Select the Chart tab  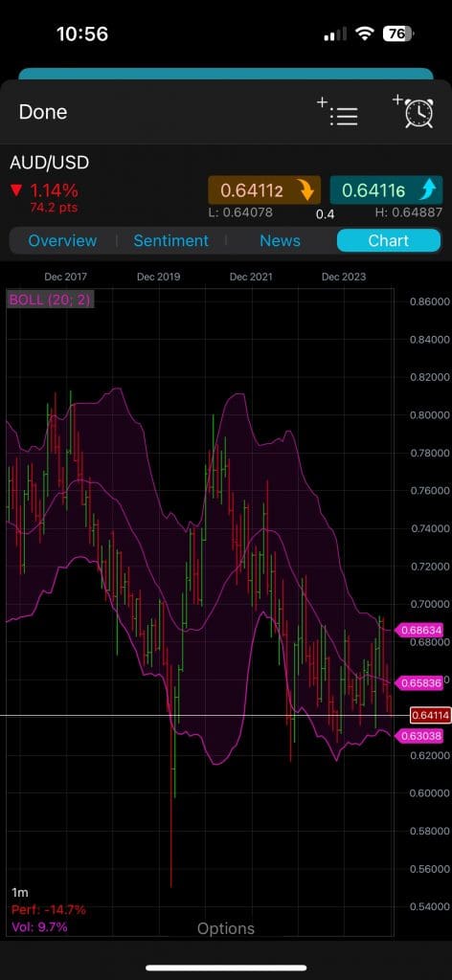pyautogui.click(x=388, y=240)
